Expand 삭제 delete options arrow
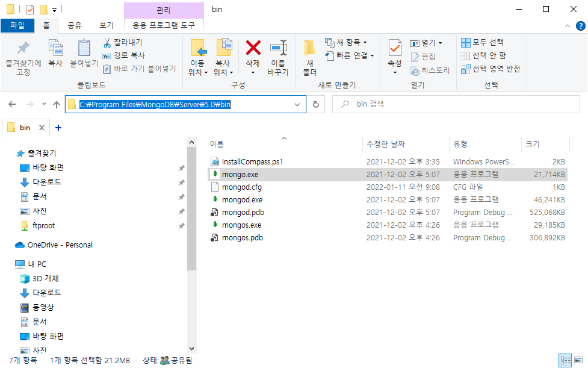This screenshot has height=368, width=588. tap(253, 72)
